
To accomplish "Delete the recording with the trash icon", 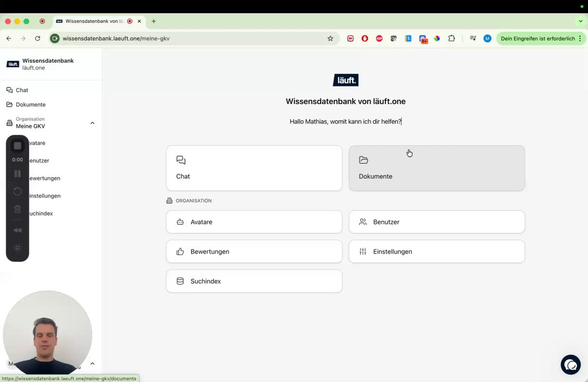I will click(17, 209).
